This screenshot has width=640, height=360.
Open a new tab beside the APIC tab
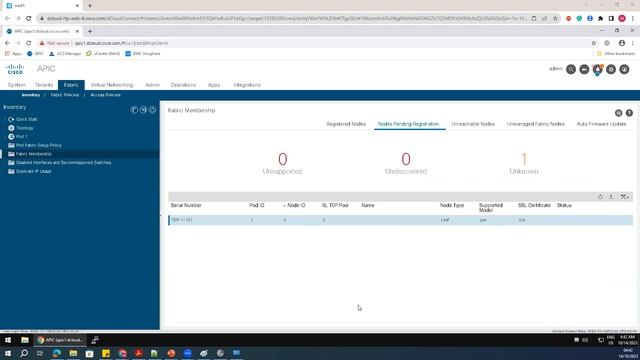click(90, 31)
